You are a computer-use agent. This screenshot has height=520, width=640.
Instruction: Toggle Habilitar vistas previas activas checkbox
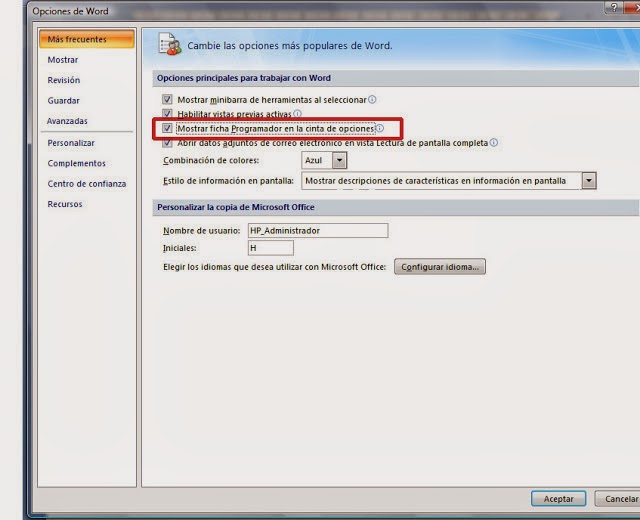167,113
